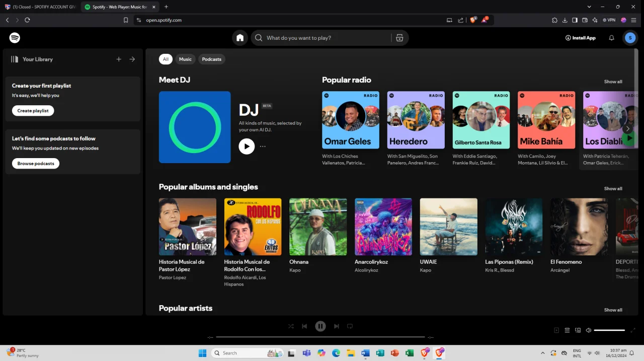Open Spotify Home via house icon
644x361 pixels.
click(240, 38)
